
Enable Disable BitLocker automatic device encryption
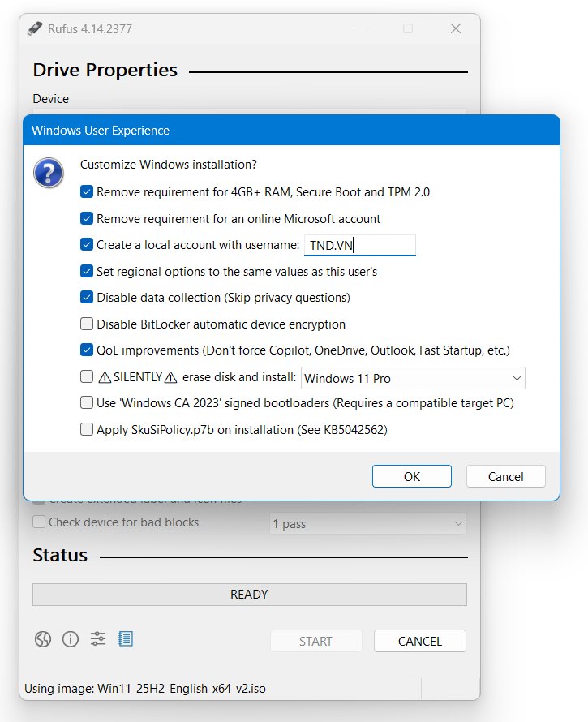tap(87, 324)
